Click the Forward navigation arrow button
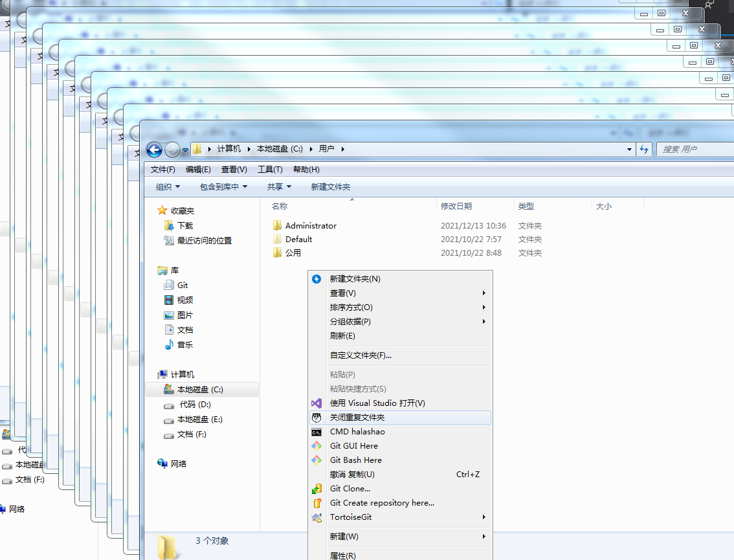 pyautogui.click(x=172, y=150)
